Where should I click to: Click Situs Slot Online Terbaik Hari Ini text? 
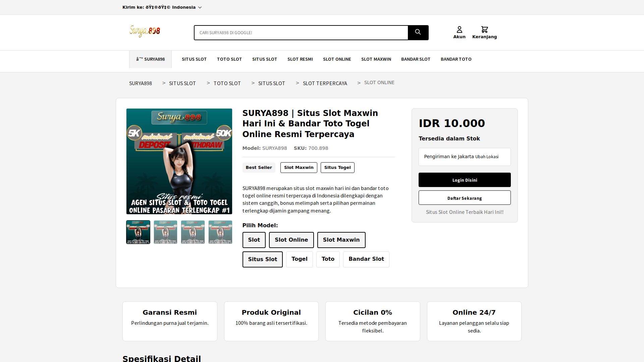point(465,212)
